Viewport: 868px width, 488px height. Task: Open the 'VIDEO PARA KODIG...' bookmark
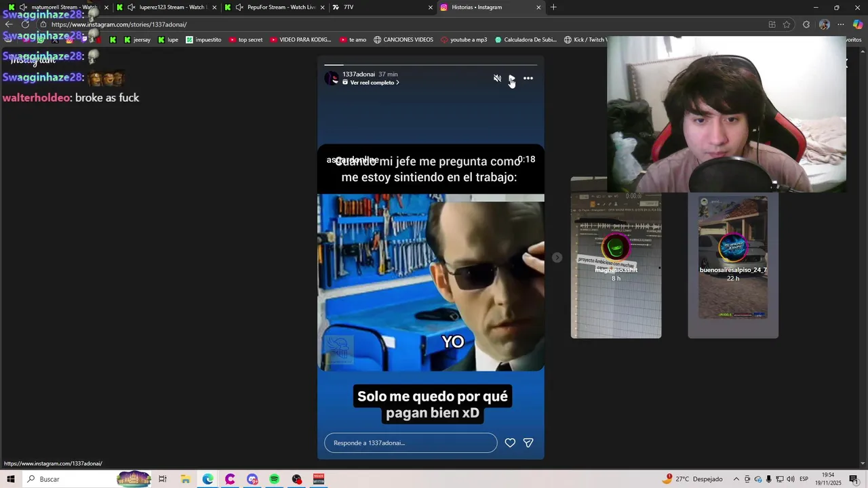[x=300, y=40]
